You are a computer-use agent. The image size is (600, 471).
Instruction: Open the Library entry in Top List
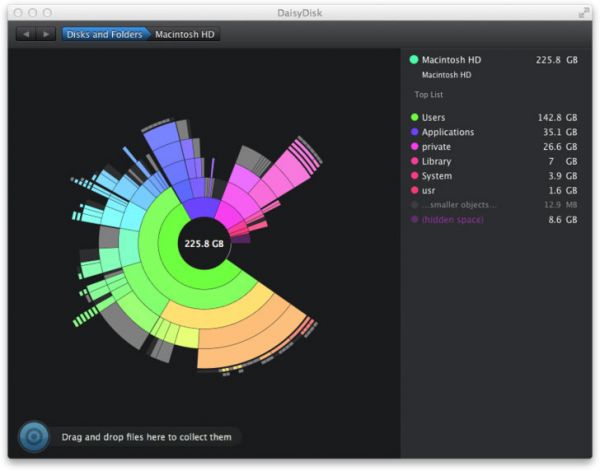pyautogui.click(x=493, y=161)
